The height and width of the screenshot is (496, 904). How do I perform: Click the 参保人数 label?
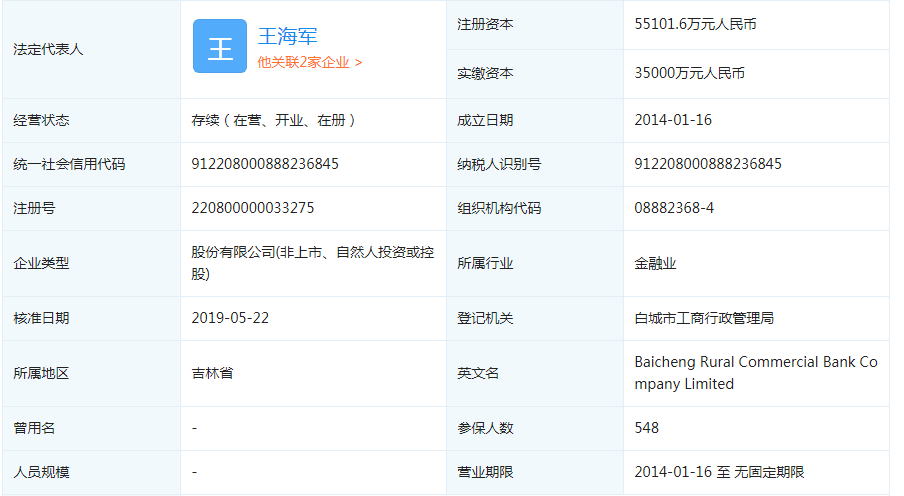pos(485,428)
